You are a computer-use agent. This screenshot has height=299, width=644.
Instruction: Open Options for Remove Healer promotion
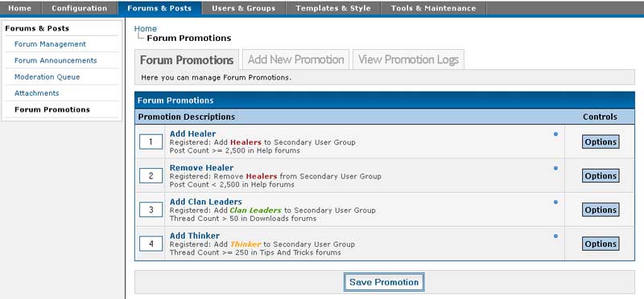click(601, 176)
